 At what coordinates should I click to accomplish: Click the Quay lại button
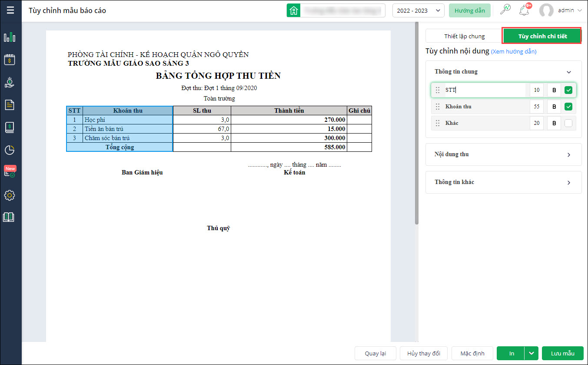click(375, 354)
